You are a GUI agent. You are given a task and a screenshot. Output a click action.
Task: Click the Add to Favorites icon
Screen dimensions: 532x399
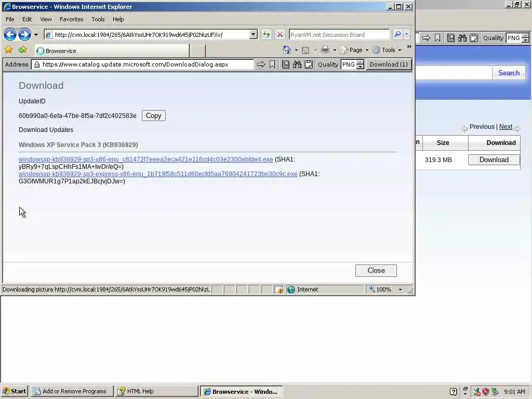[x=23, y=50]
